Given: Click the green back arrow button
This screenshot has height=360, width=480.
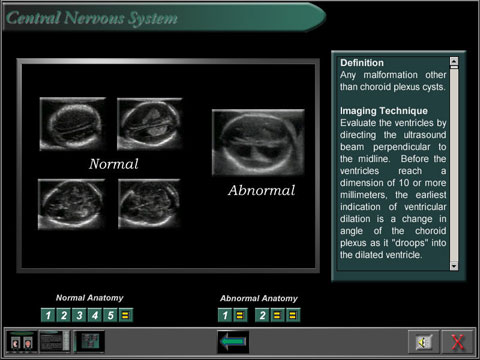Looking at the screenshot, I should click(x=233, y=342).
